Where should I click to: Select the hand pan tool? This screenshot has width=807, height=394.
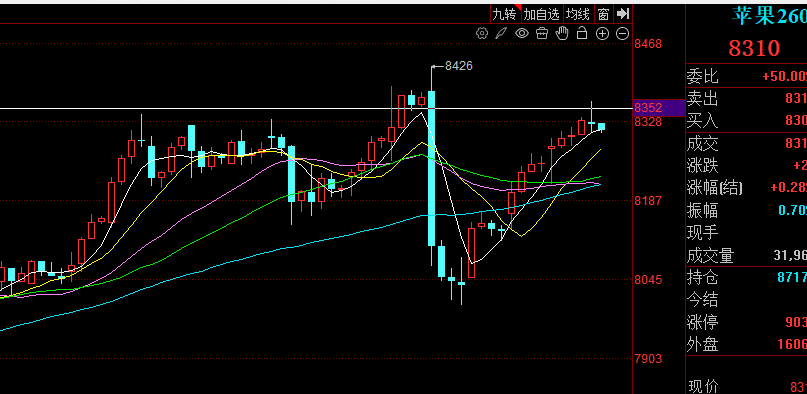pos(562,33)
